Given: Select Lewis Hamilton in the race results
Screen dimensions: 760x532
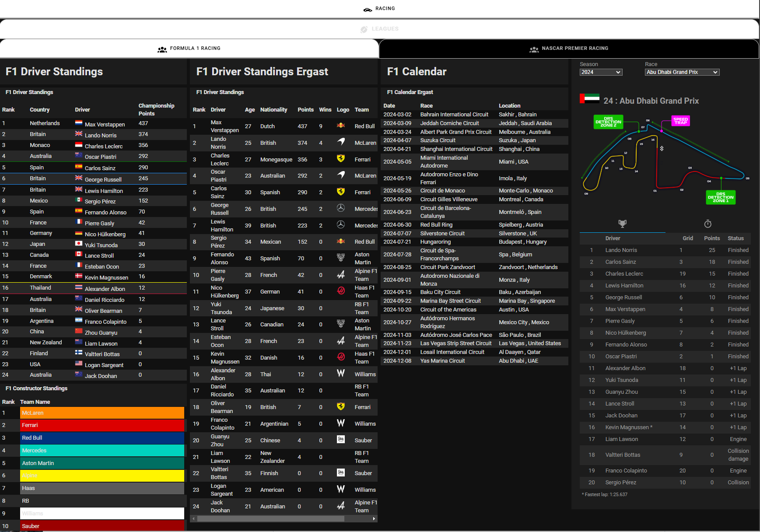Looking at the screenshot, I should [624, 285].
